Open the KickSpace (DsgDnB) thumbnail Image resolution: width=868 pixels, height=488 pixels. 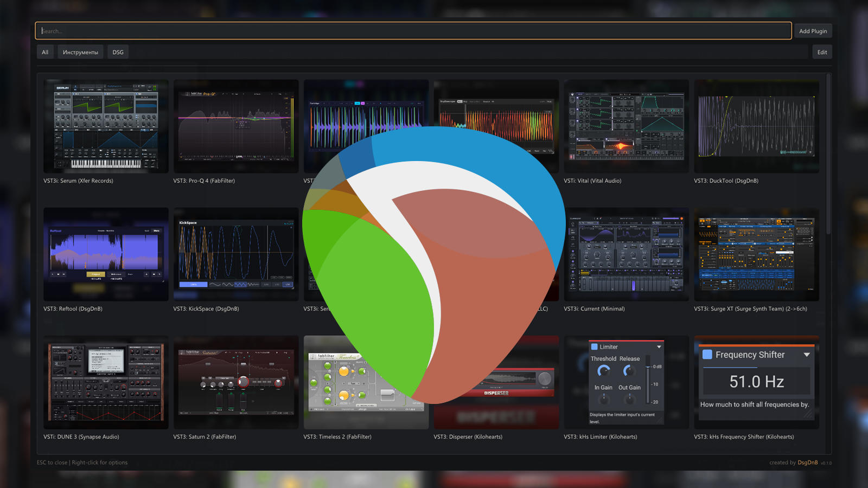click(236, 254)
